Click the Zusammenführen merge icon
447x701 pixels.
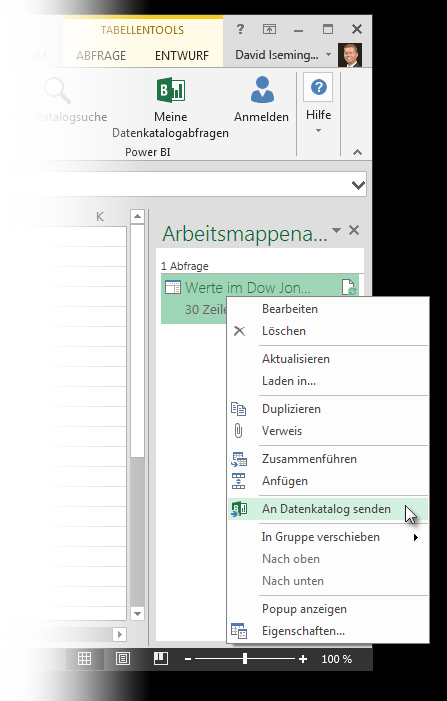point(239,459)
